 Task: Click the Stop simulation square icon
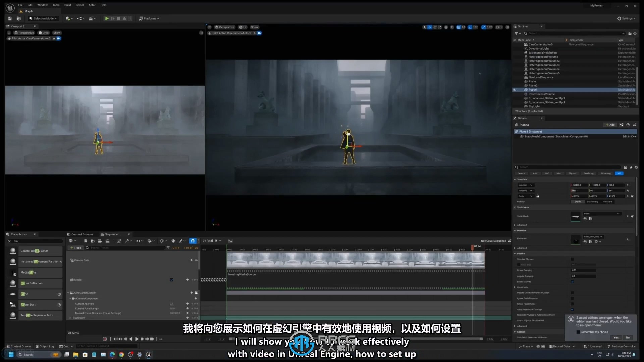click(x=118, y=18)
